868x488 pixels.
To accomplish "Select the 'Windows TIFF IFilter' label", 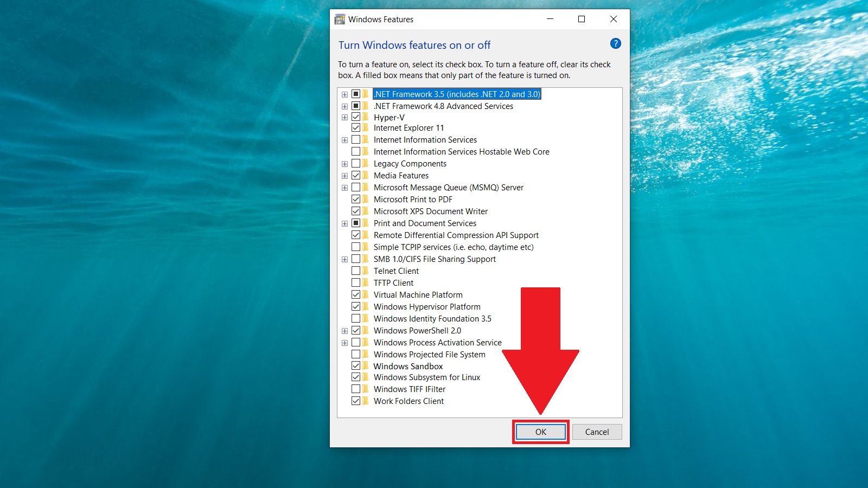I will pyautogui.click(x=409, y=389).
